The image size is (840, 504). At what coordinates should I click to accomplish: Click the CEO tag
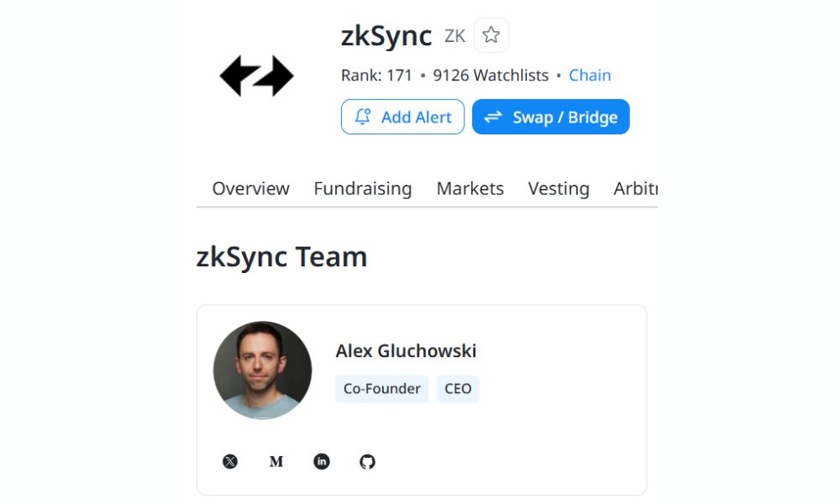[458, 389]
